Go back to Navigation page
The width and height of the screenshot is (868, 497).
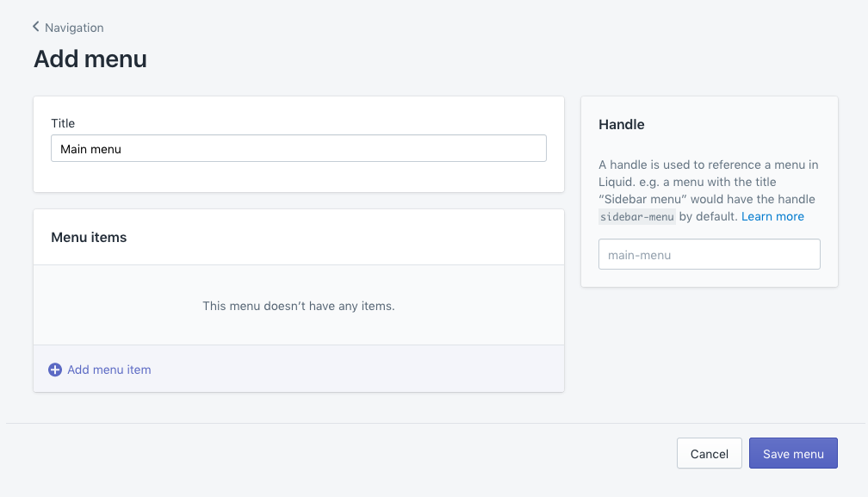pyautogui.click(x=73, y=28)
